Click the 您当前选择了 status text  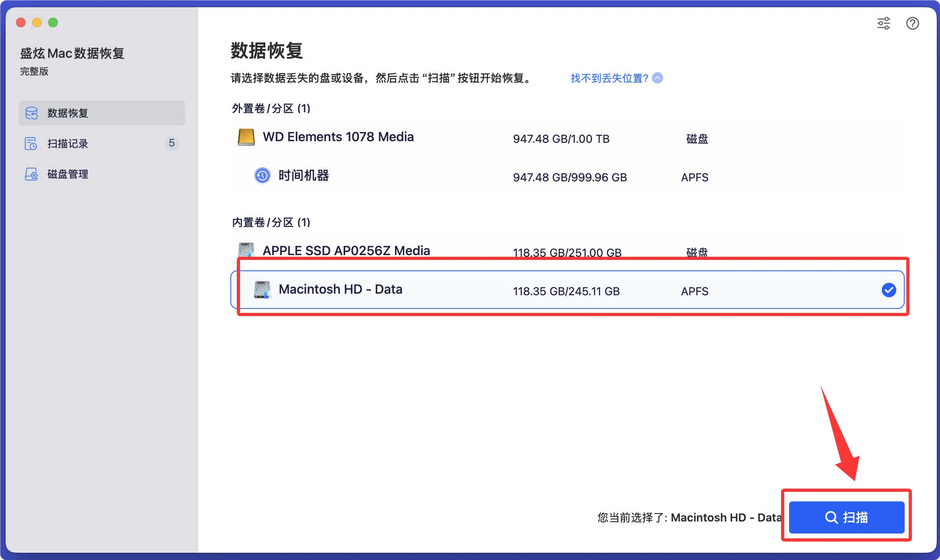point(690,517)
